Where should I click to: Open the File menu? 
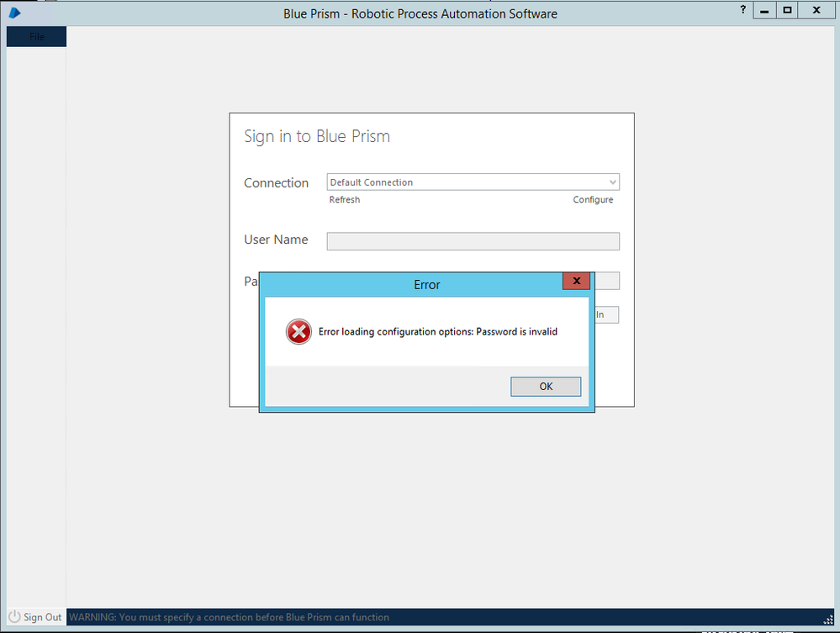[x=36, y=36]
